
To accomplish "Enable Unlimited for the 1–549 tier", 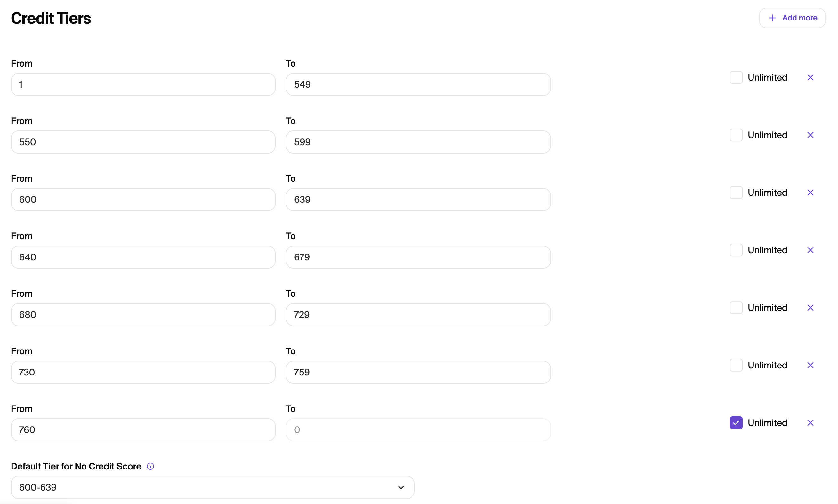I will pyautogui.click(x=736, y=77).
